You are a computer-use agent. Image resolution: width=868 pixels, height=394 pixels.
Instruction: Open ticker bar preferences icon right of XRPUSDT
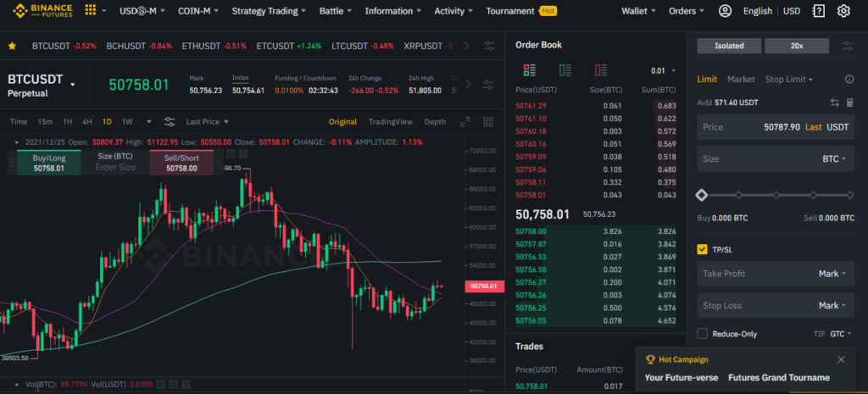tap(489, 46)
